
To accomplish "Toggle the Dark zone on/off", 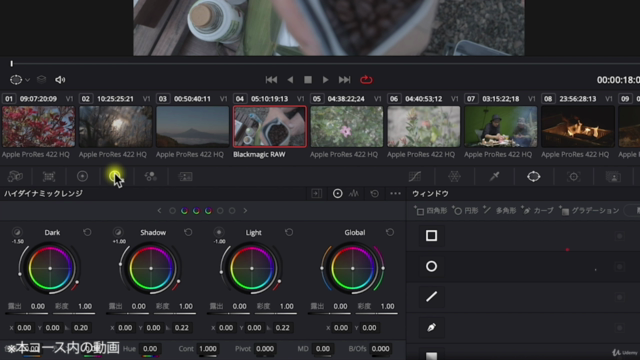I will tap(17, 232).
